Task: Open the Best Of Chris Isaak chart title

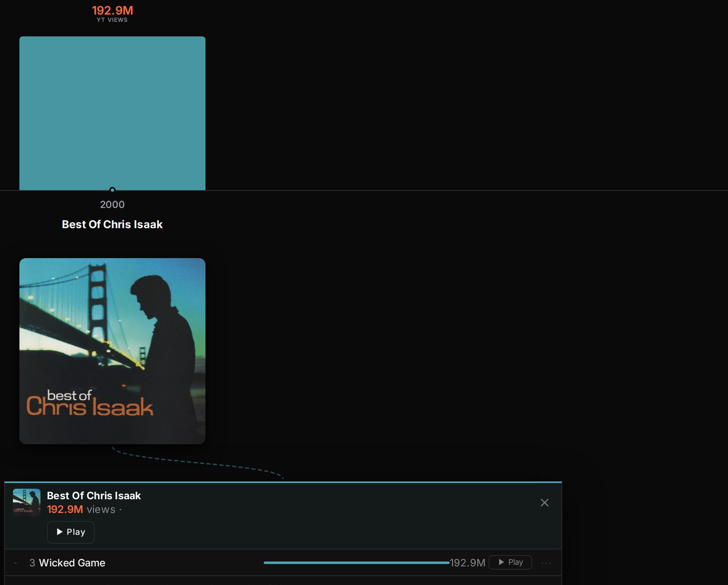Action: [112, 225]
